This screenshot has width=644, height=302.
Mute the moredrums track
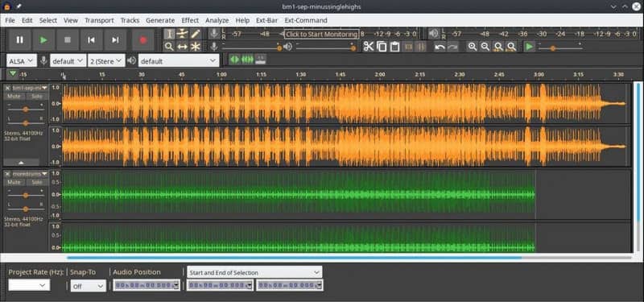[x=14, y=182]
